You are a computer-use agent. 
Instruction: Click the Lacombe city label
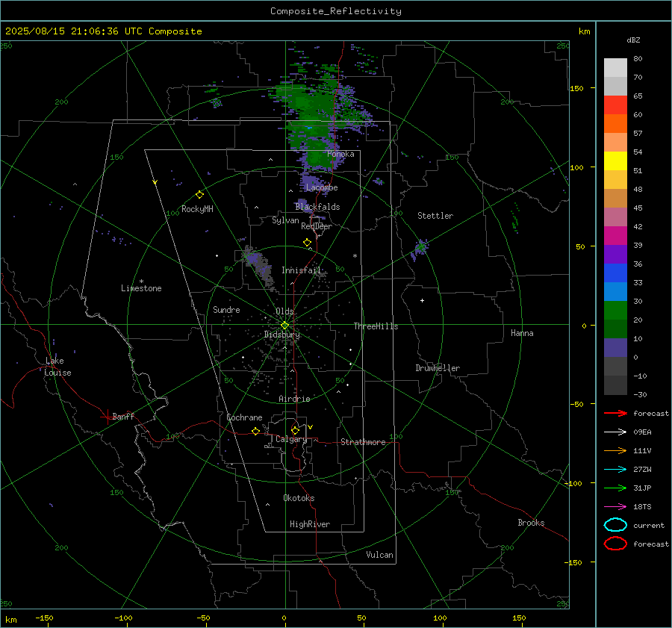322,187
